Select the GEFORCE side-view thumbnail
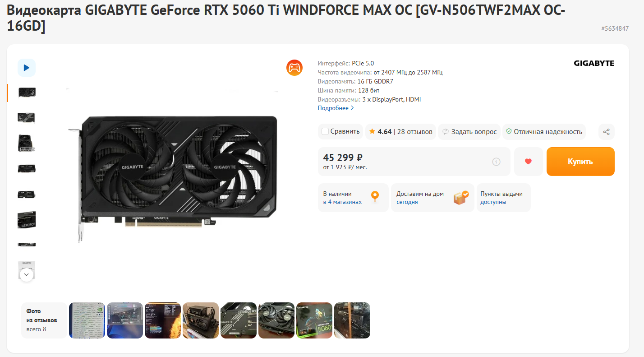The image size is (644, 357). tap(27, 220)
